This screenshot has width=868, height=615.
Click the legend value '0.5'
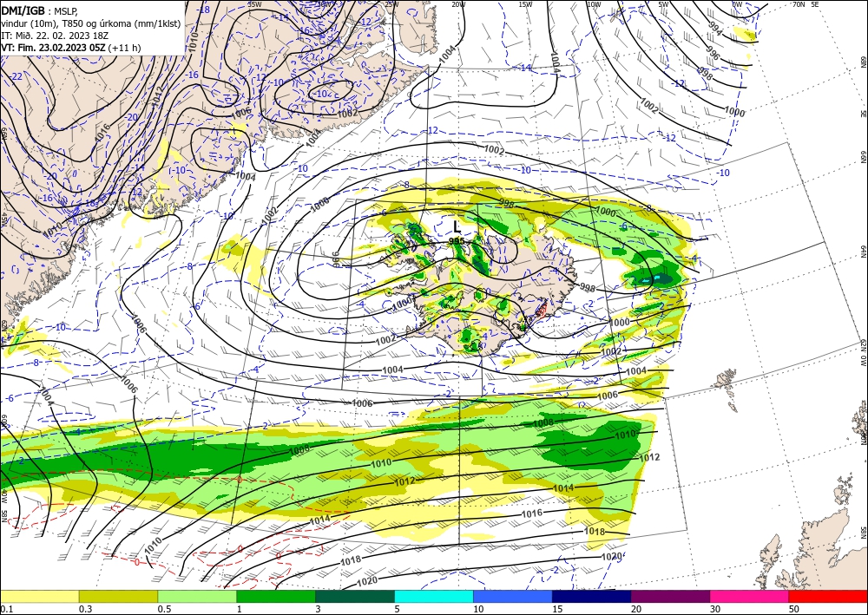(164, 609)
